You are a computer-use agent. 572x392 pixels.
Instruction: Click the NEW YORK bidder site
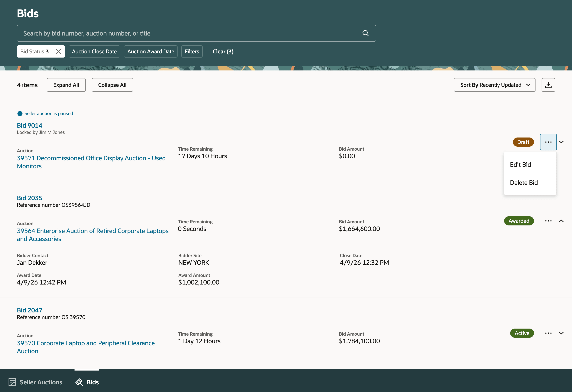pyautogui.click(x=194, y=263)
